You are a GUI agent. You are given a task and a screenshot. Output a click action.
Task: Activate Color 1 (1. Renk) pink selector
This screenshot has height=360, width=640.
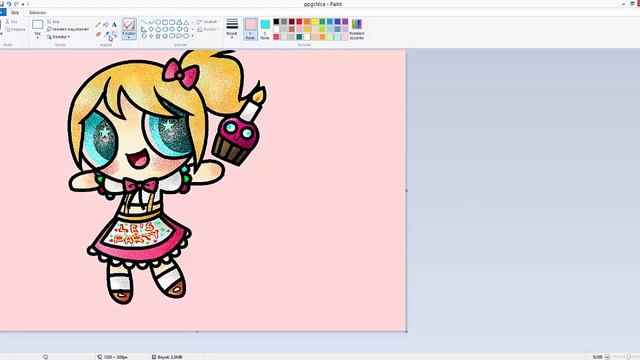point(250,29)
